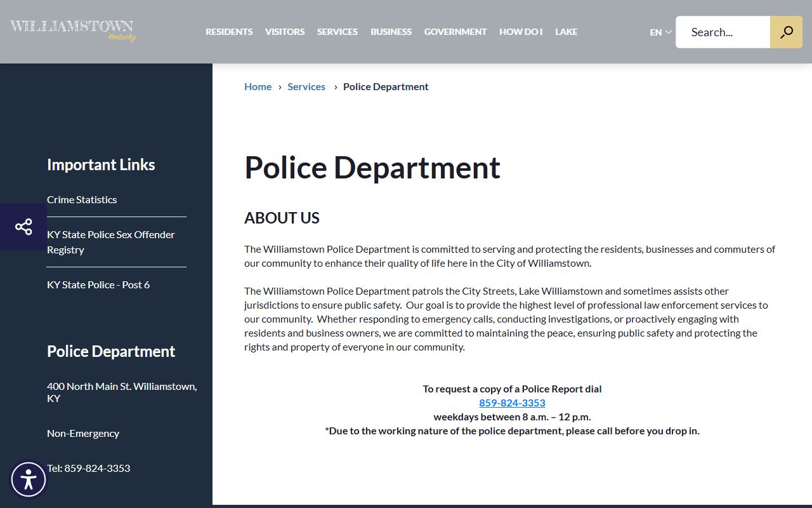This screenshot has width=812, height=508.
Task: Open the Business menu
Action: (391, 32)
